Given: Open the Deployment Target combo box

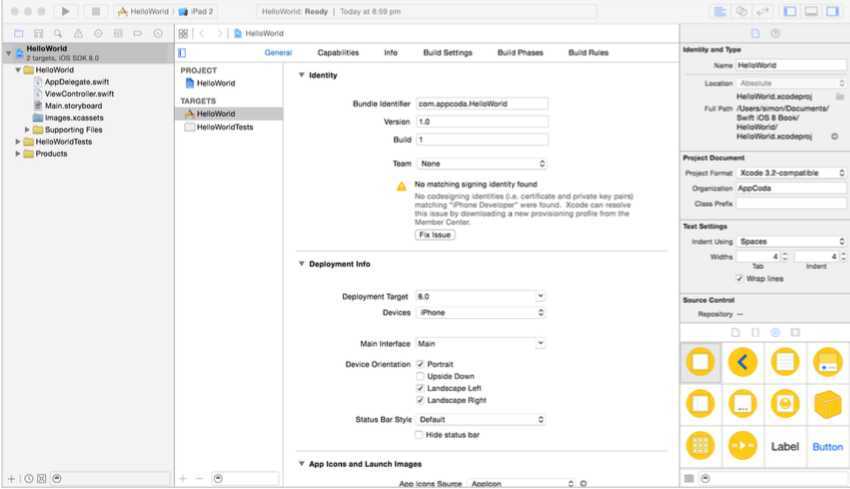Looking at the screenshot, I should 480,296.
